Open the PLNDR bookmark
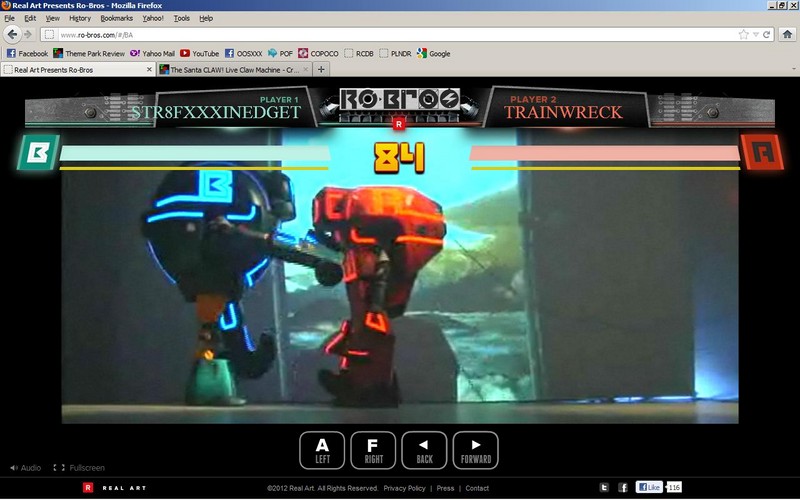Image resolution: width=800 pixels, height=500 pixels. (x=395, y=53)
